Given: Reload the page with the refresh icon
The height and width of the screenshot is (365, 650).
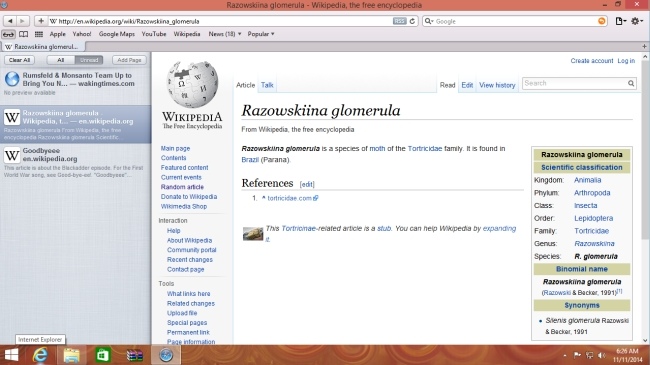Looking at the screenshot, I should tap(412, 21).
